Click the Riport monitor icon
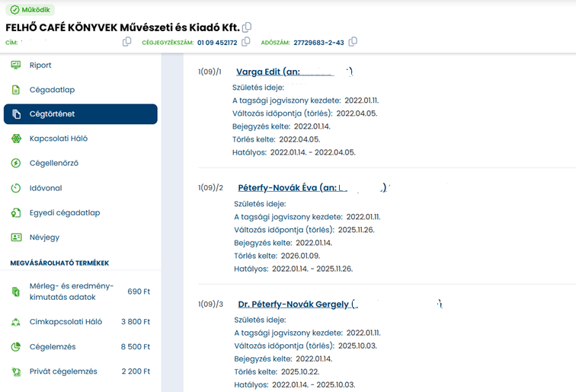 click(x=16, y=65)
